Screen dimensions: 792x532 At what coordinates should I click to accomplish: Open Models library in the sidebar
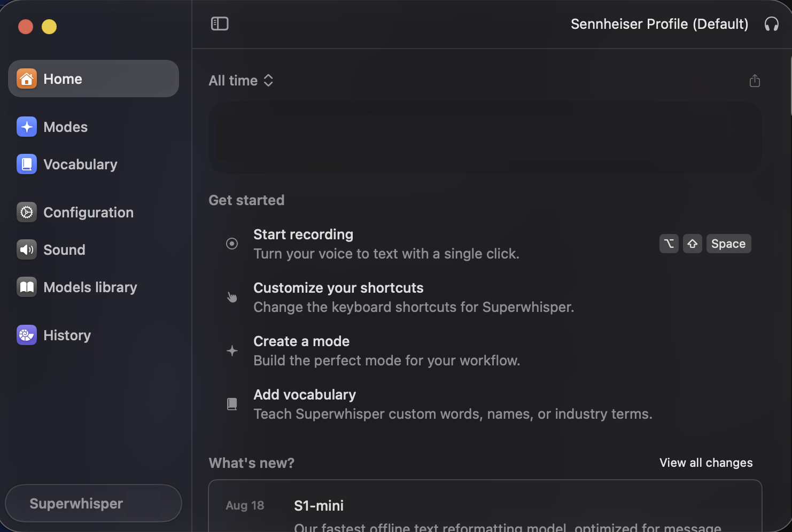coord(94,287)
